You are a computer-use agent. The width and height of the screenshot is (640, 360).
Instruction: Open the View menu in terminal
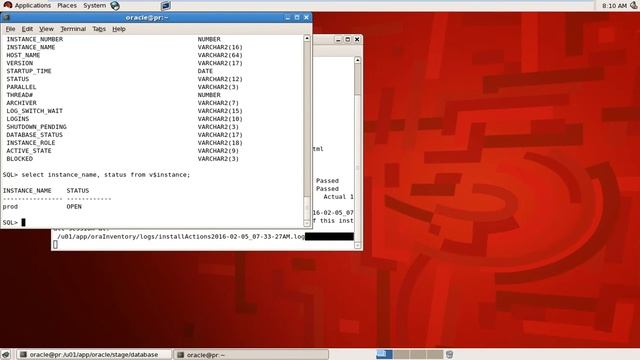click(47, 29)
